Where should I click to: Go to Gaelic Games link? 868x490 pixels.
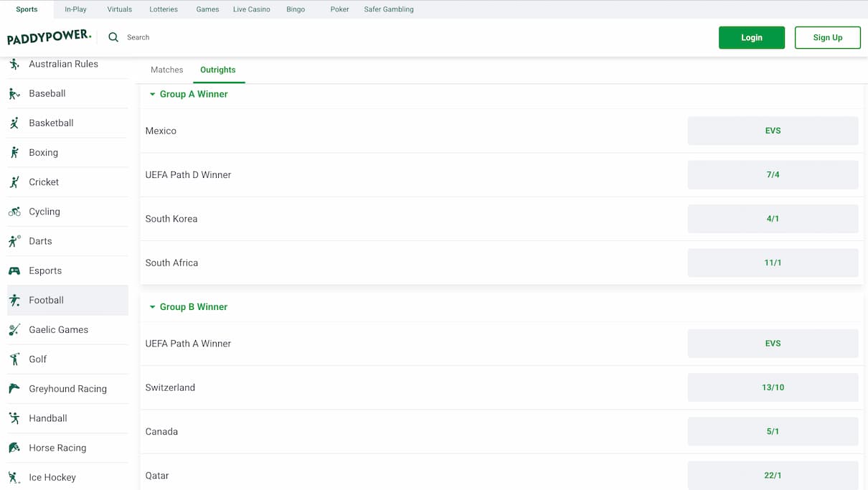[x=67, y=329]
